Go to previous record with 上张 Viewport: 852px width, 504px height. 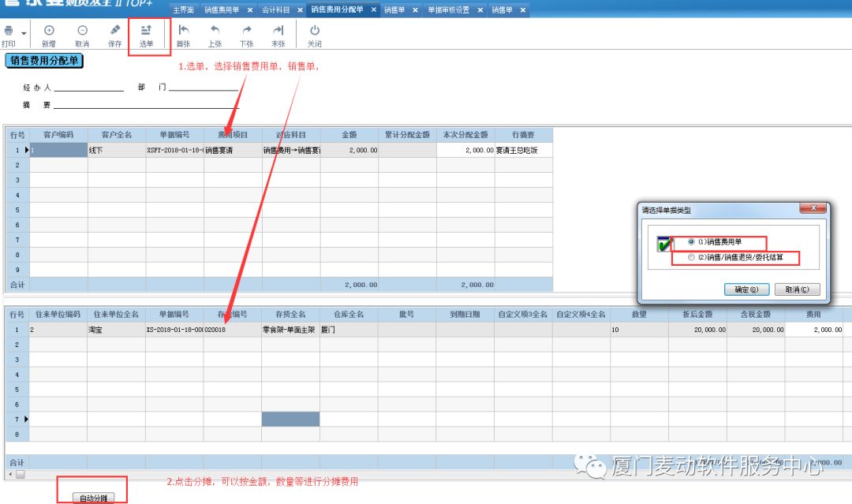point(215,32)
